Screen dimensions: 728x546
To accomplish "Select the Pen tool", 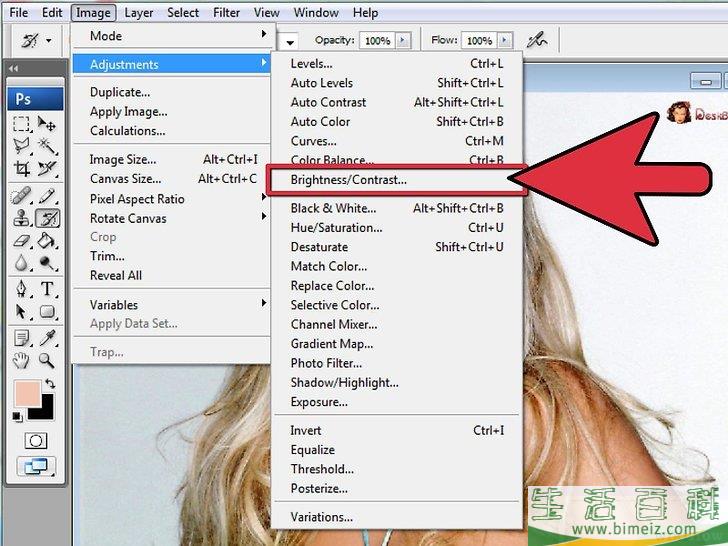I will (21, 289).
